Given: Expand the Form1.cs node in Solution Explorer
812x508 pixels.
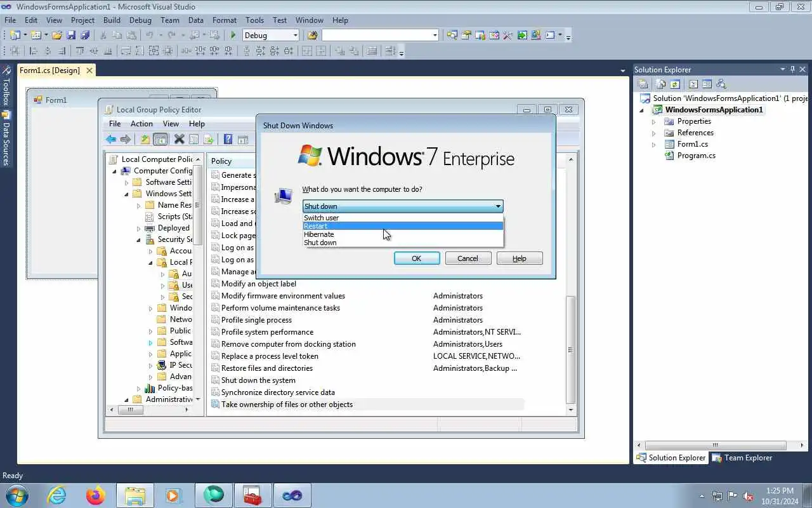Looking at the screenshot, I should (x=654, y=144).
